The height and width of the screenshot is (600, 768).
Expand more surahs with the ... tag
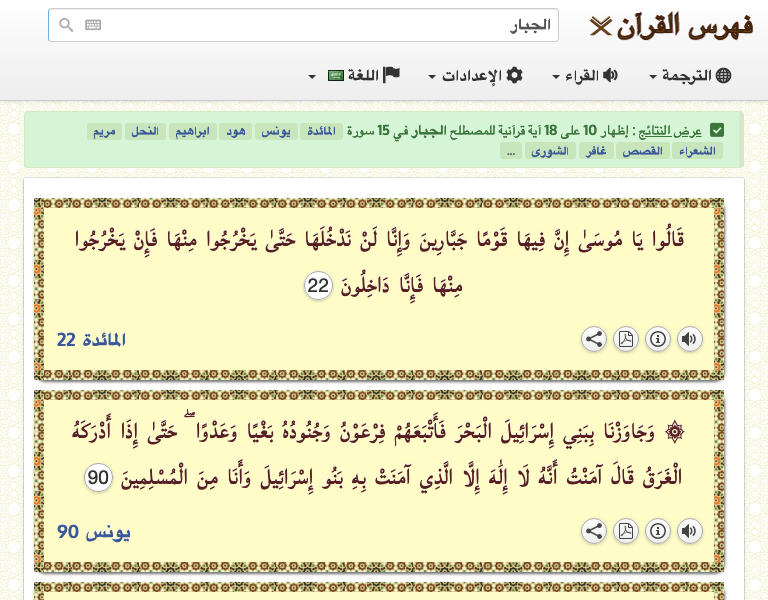[511, 151]
